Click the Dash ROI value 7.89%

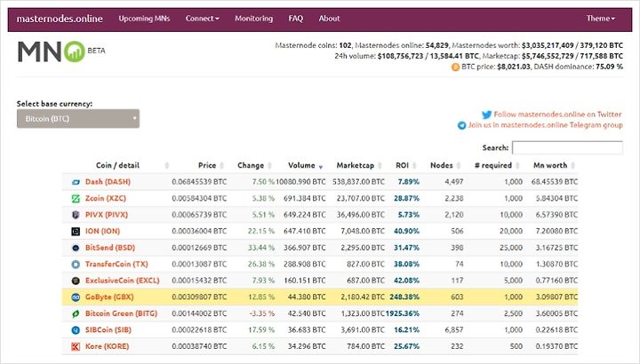(x=409, y=182)
